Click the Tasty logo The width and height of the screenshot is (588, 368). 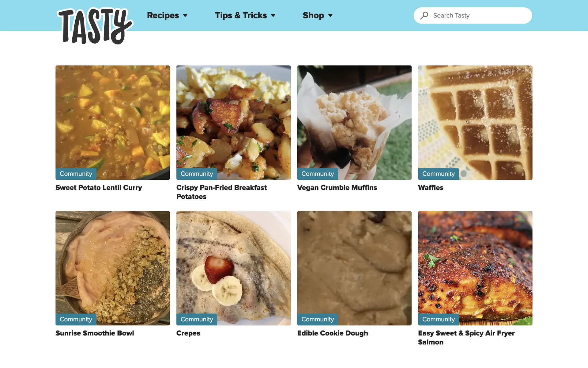[x=95, y=26]
